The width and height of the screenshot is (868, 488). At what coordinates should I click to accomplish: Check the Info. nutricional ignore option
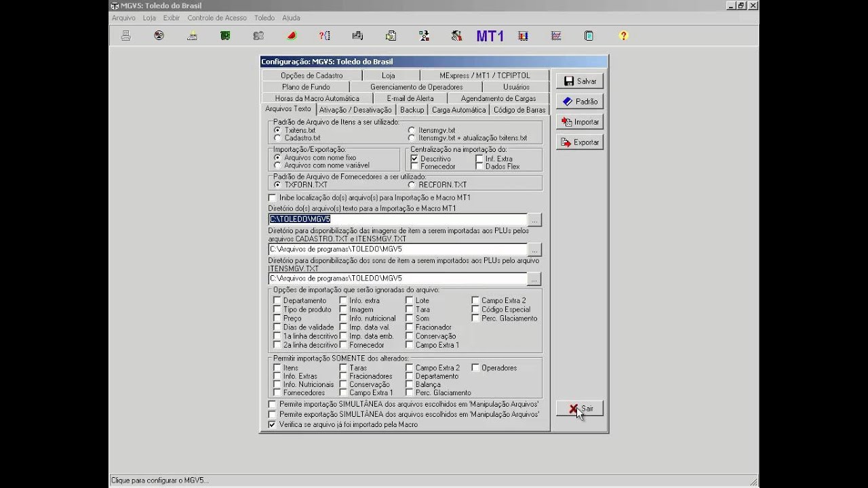click(343, 318)
